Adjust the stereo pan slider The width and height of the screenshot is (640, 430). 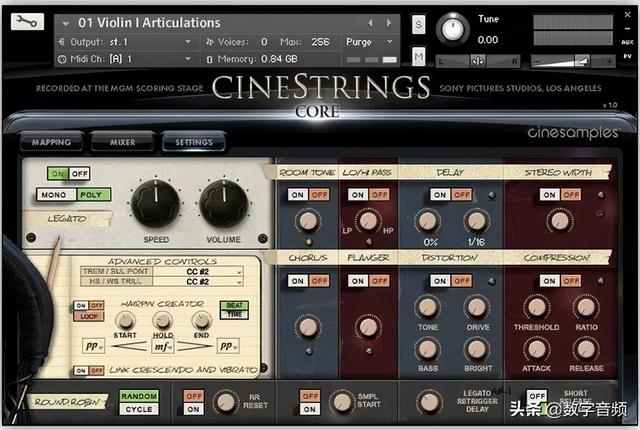tap(478, 61)
